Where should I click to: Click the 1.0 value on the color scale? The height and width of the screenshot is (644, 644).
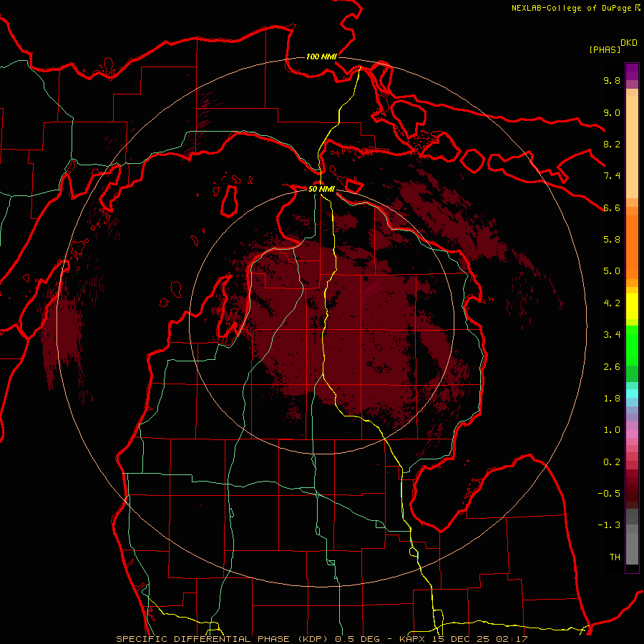click(x=612, y=430)
